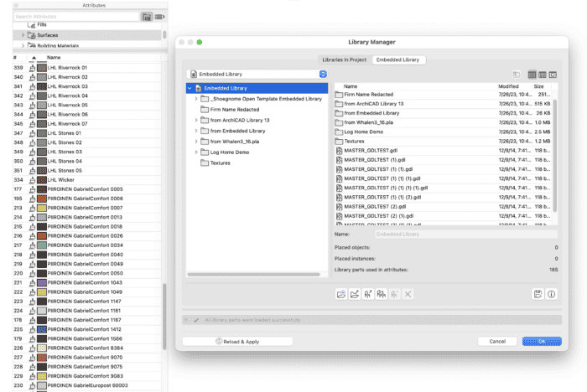The height and width of the screenshot is (392, 587).
Task: Click the library part info icon
Action: (x=551, y=294)
